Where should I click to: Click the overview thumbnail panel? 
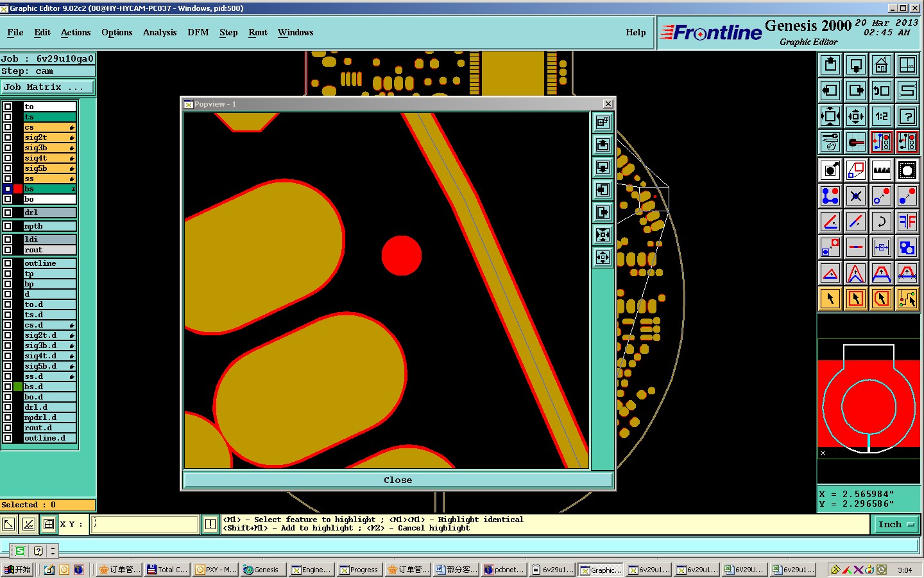(869, 399)
